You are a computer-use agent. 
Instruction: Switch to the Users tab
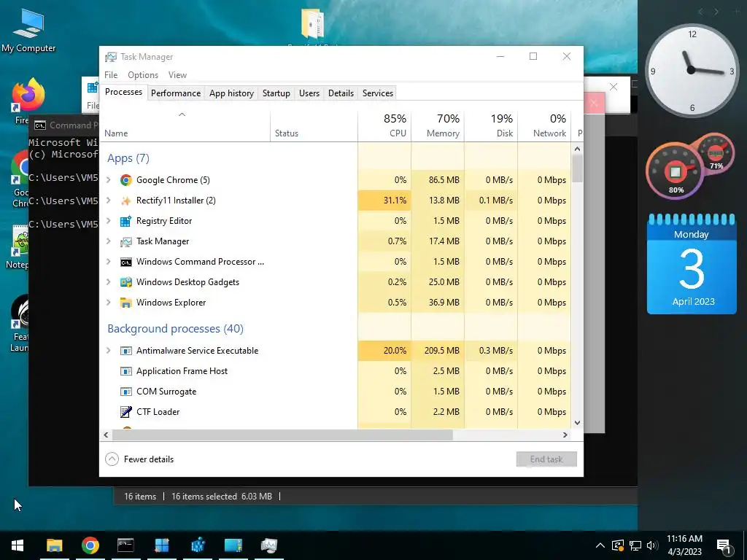[x=309, y=93]
